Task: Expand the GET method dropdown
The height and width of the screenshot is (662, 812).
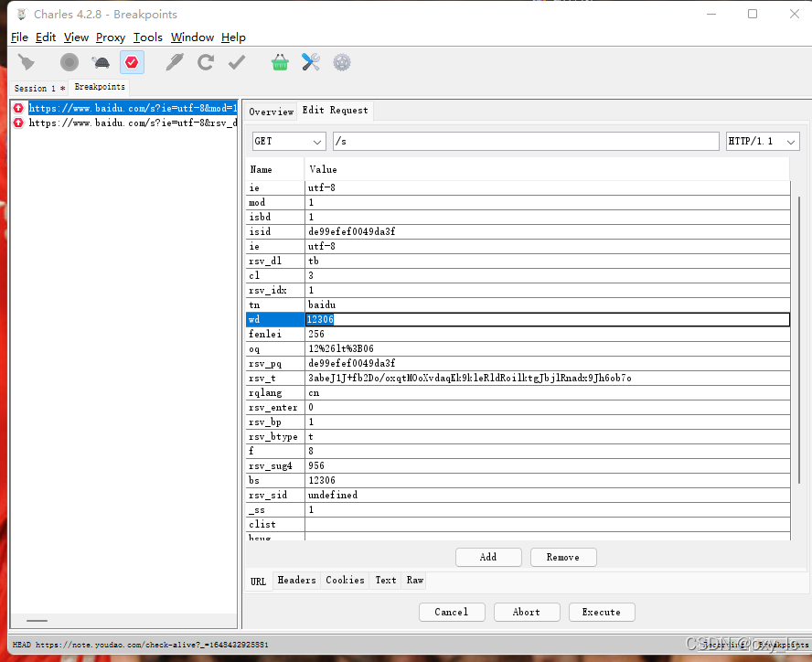Action: coord(288,141)
